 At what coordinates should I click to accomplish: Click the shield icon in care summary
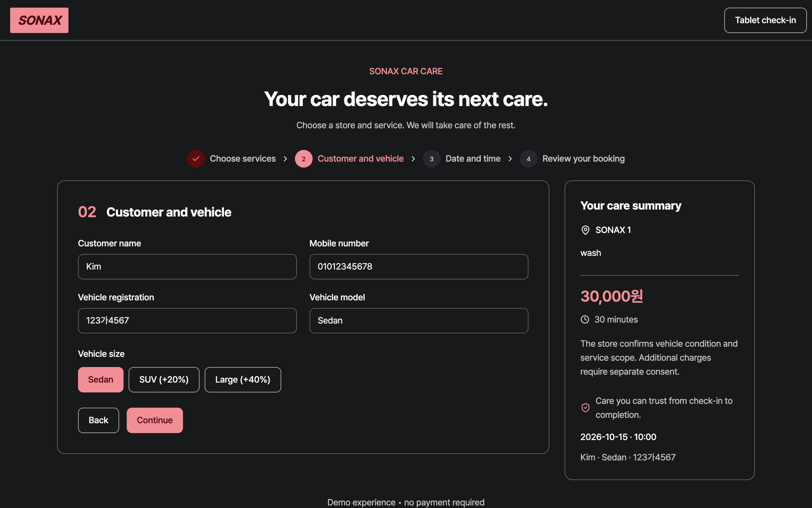(586, 408)
